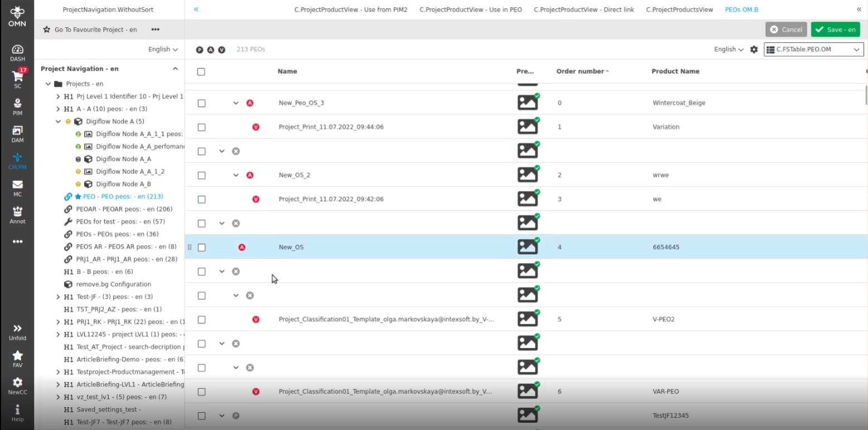Image resolution: width=868 pixels, height=430 pixels.
Task: Open table settings gear icon
Action: (x=754, y=49)
